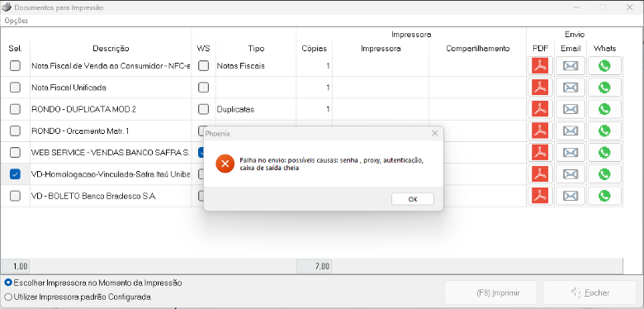Send RONDO - Orcamento Matr. 1 via WhatsApp
The image size is (644, 309).
(x=604, y=131)
